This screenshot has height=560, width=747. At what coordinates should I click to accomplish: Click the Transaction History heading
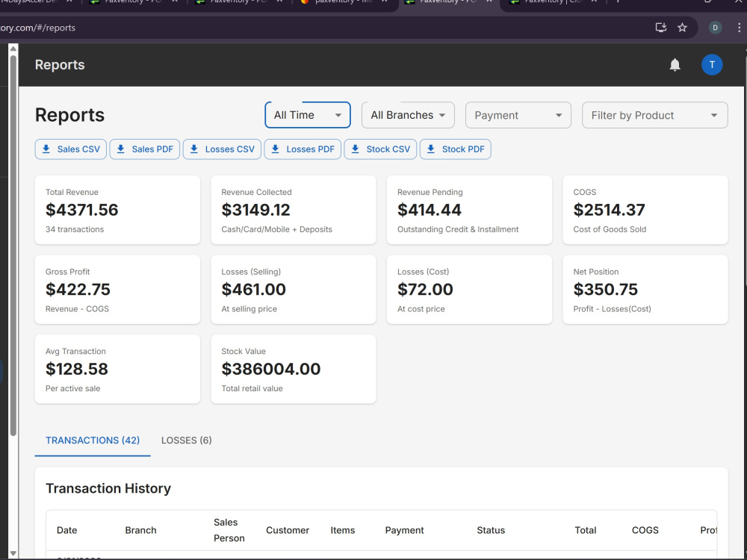click(108, 488)
